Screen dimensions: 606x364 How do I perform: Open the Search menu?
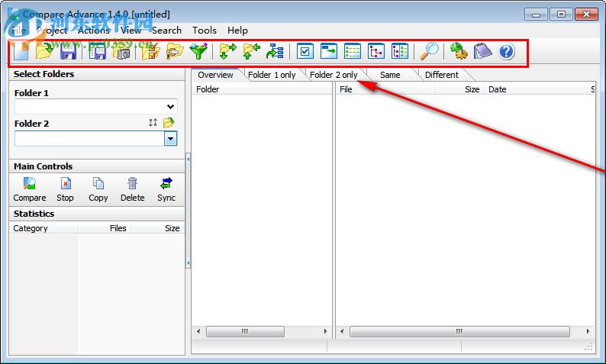tap(166, 30)
